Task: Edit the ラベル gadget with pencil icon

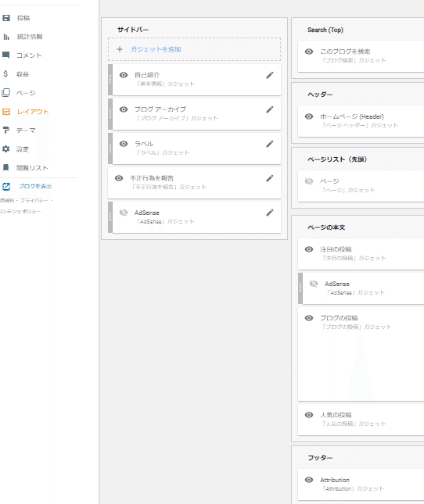Action: tap(270, 144)
